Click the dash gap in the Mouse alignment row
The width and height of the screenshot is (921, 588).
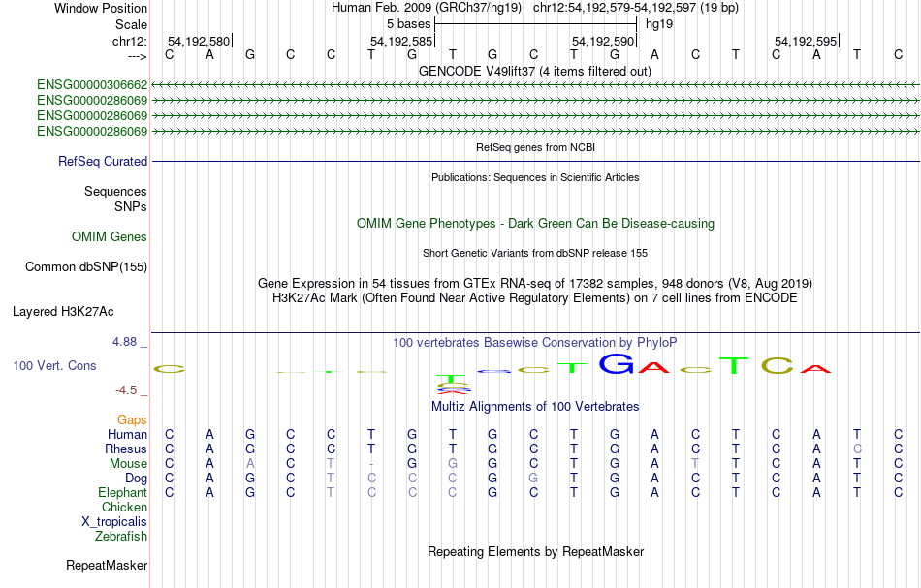[x=371, y=464]
